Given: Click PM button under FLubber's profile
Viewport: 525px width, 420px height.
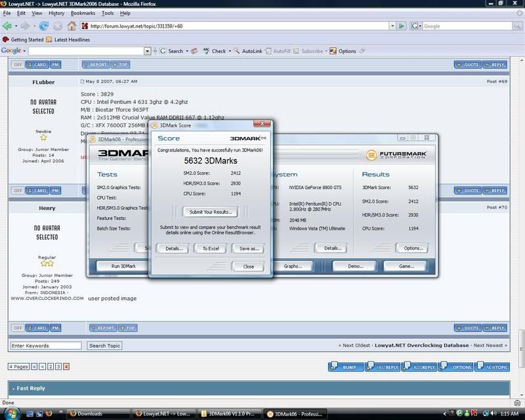Looking at the screenshot, I should [55, 190].
